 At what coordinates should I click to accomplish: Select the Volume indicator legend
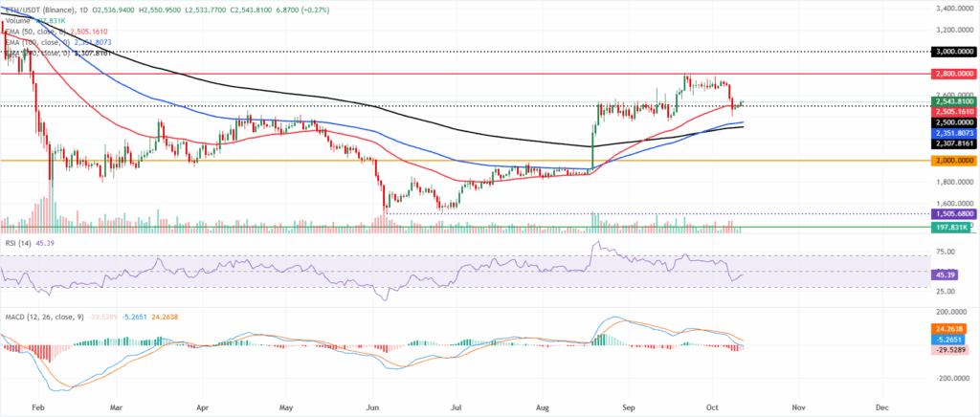click(x=35, y=21)
